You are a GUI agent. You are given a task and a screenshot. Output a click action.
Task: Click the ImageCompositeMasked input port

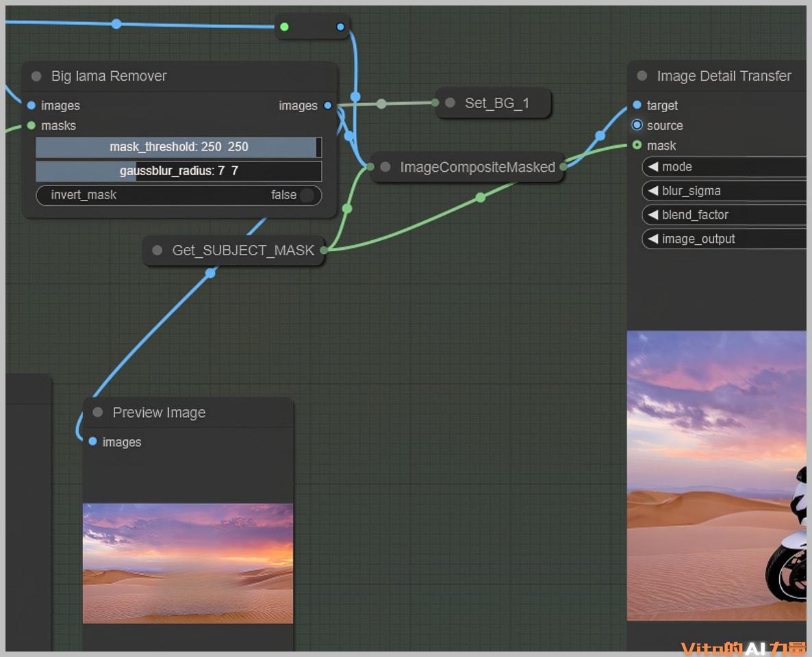pos(370,167)
